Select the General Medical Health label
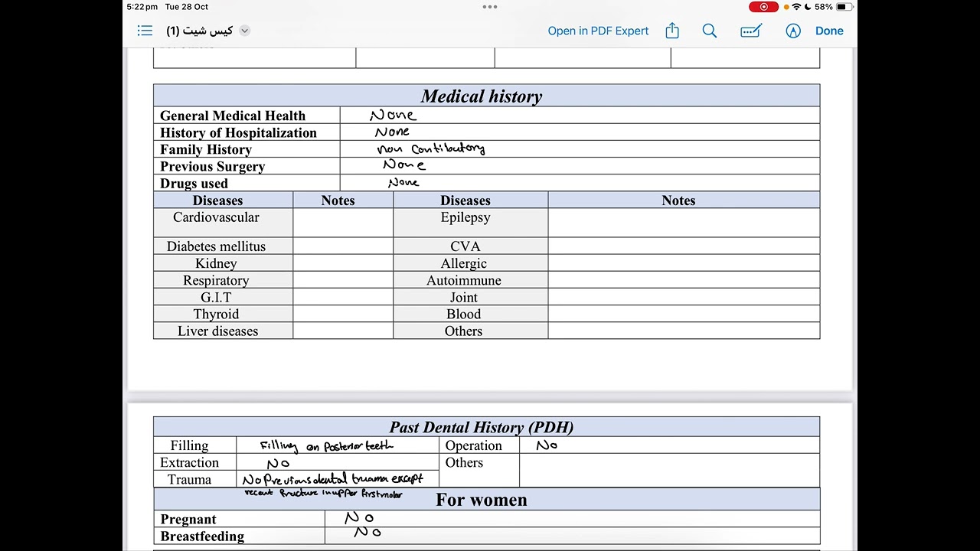The image size is (980, 551). pyautogui.click(x=233, y=116)
